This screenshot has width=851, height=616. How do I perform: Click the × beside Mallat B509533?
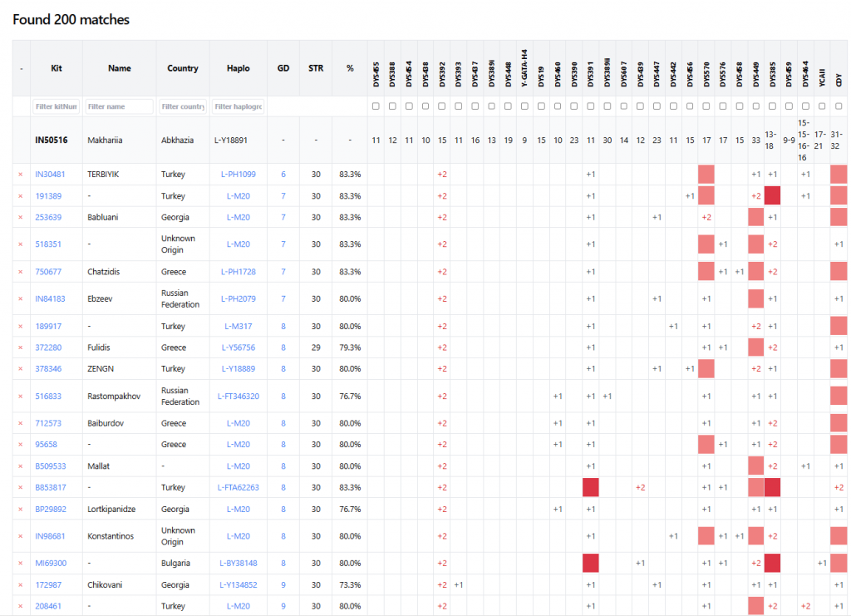21,466
